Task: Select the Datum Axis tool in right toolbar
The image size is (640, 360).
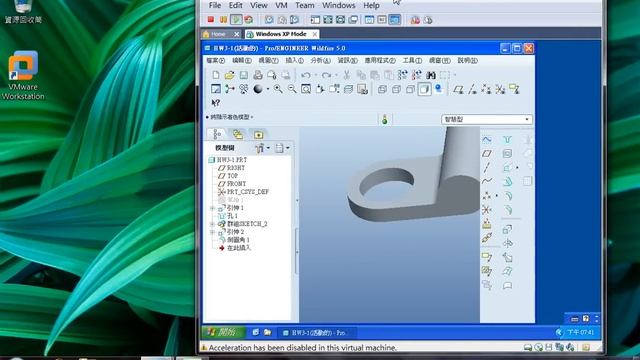Action: coord(487,167)
